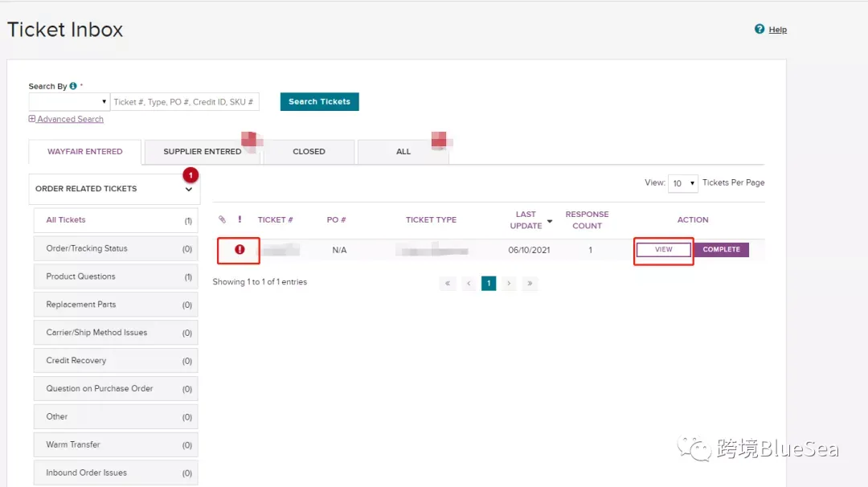Open the Tickets Per Page dropdown
Viewport: 868px width, 487px height.
[x=682, y=183]
